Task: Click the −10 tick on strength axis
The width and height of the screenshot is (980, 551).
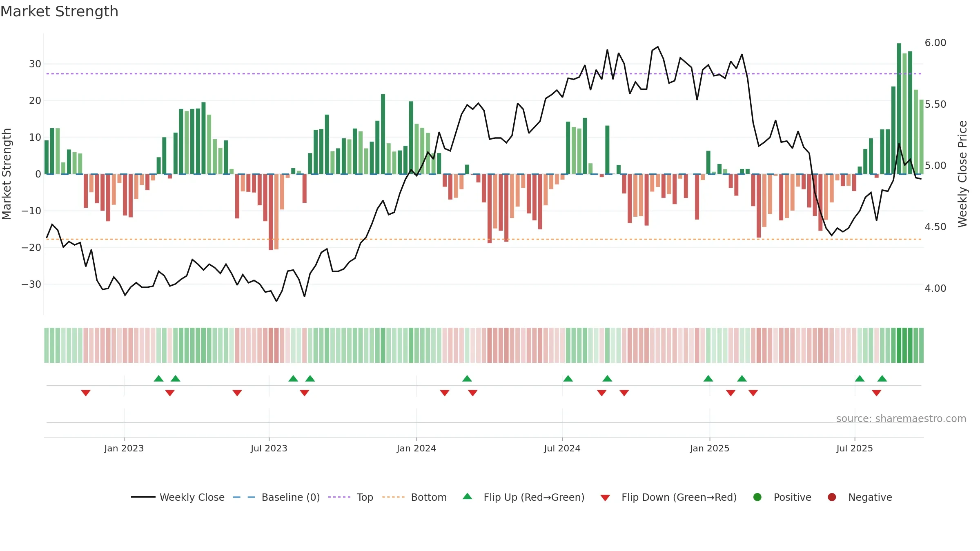Action: coord(31,211)
